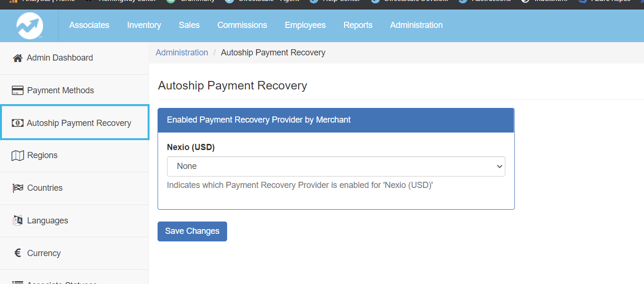The image size is (644, 284).
Task: Go to Languages in the sidebar
Action: 47,221
